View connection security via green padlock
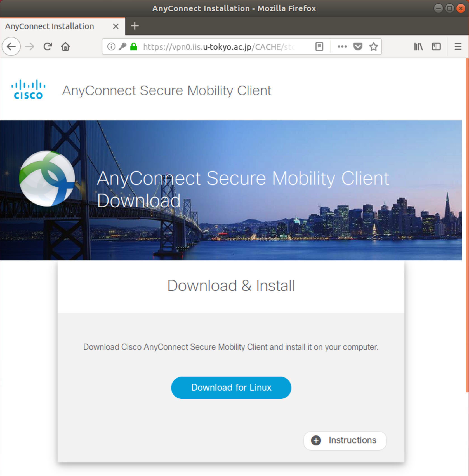 pyautogui.click(x=134, y=46)
